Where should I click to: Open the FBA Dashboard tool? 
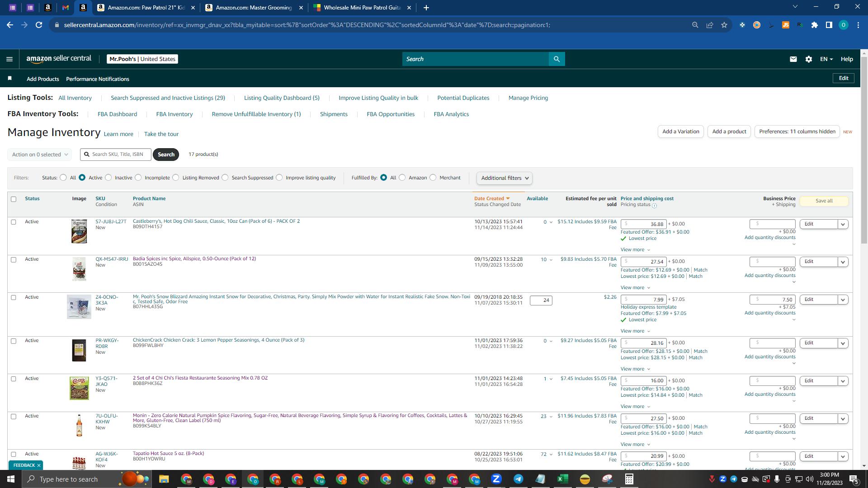coord(117,114)
